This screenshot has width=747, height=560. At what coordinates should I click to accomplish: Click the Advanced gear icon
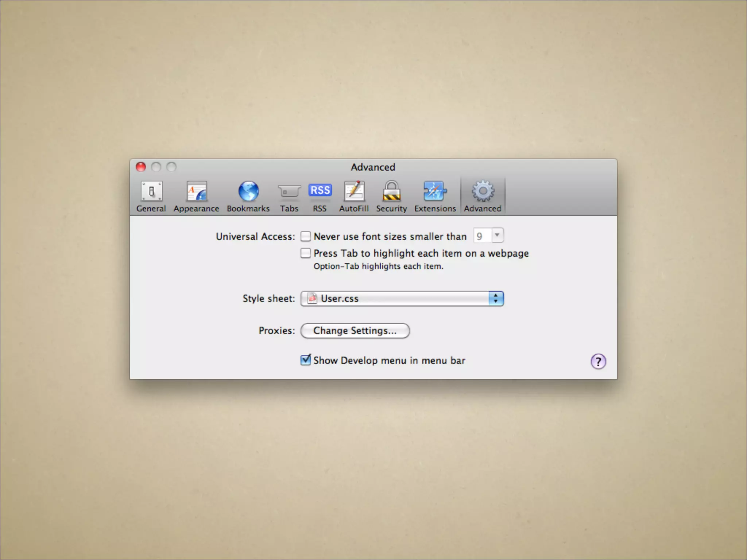point(483,191)
